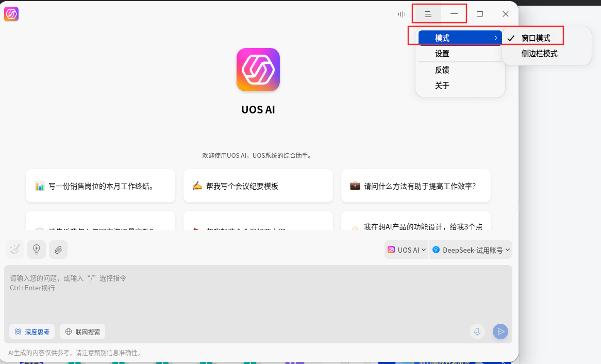601x364 pixels.
Task: Open the DeepSeek-试用账号 model dropdown
Action: 471,250
